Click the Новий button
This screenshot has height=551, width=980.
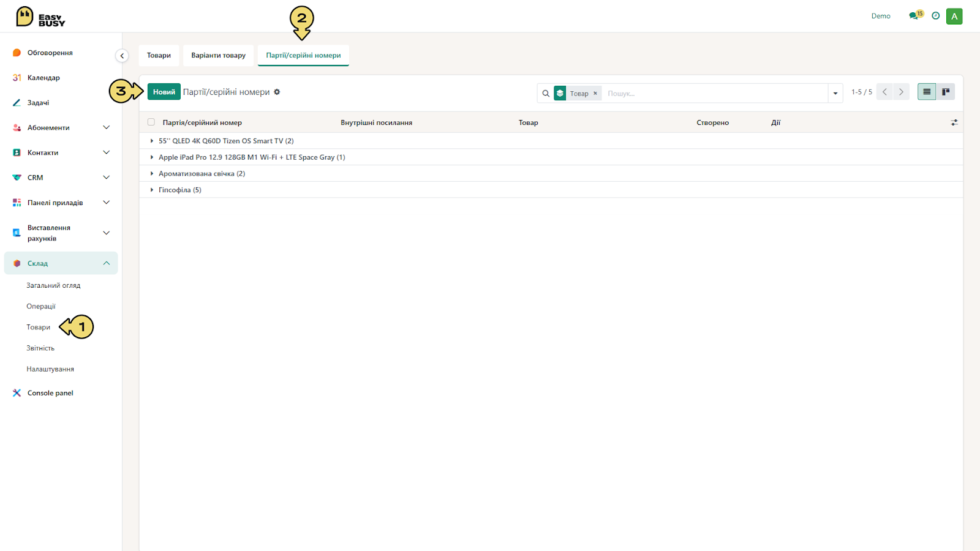(x=164, y=92)
